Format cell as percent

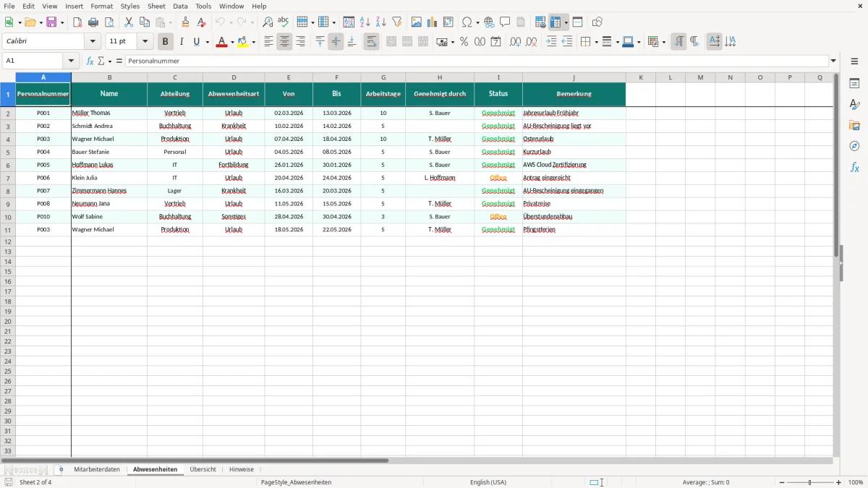click(x=464, y=42)
